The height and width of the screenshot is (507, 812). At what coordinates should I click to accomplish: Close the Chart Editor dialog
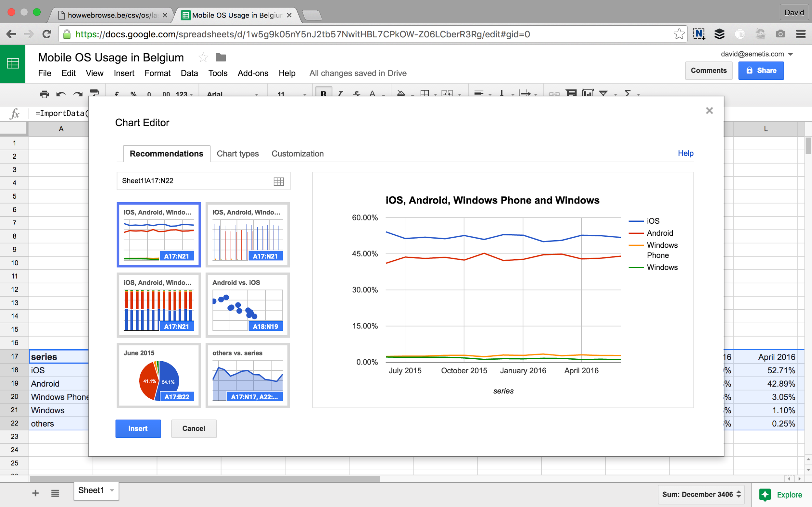pyautogui.click(x=709, y=111)
